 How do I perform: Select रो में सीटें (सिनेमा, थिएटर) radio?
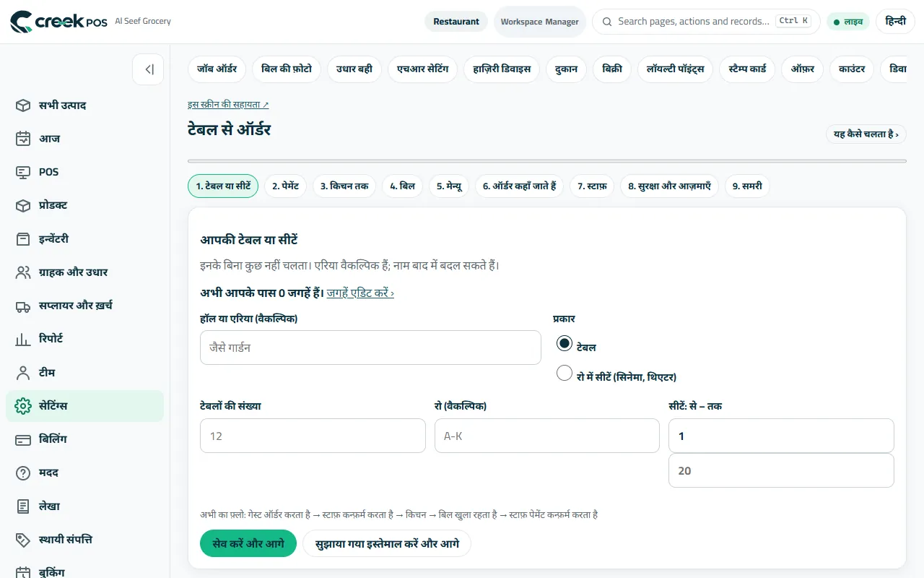pos(565,373)
